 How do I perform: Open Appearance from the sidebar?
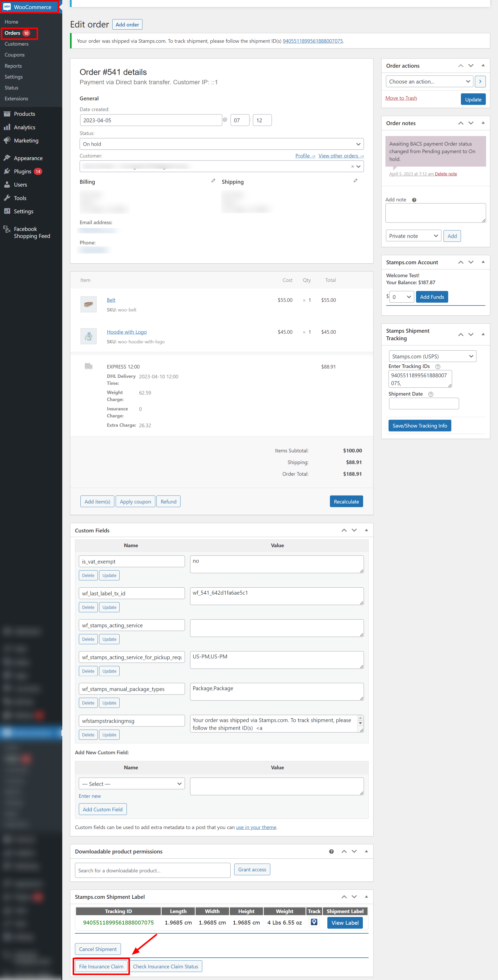[28, 158]
